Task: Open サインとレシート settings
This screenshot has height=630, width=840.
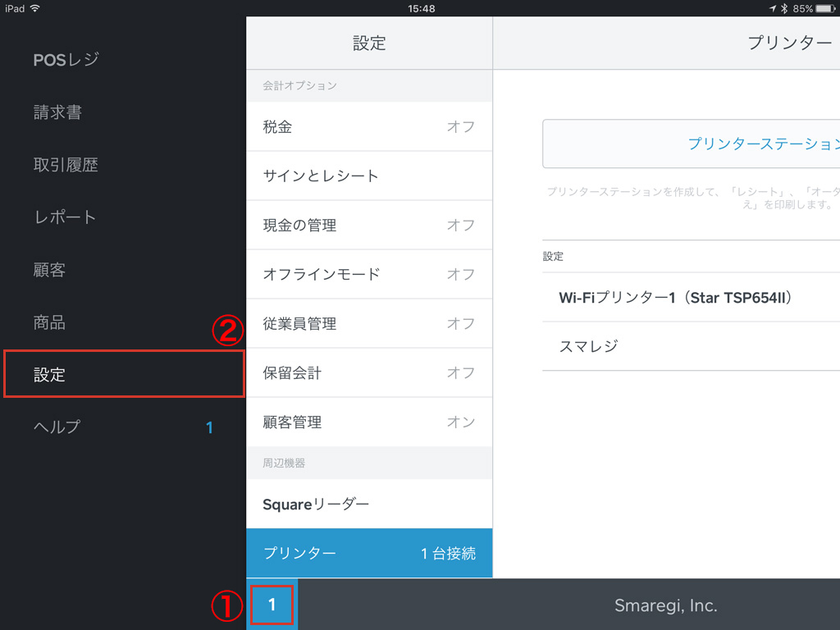Action: (369, 176)
